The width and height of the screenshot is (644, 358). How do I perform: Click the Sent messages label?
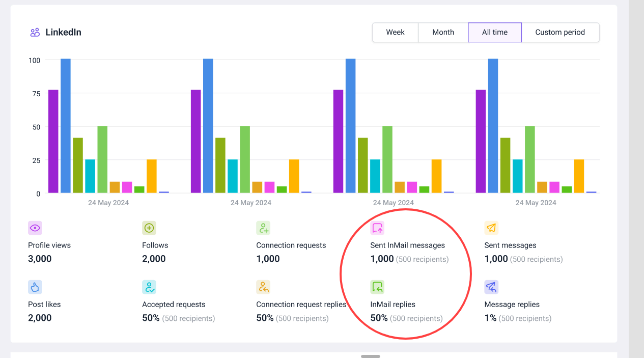(x=511, y=245)
